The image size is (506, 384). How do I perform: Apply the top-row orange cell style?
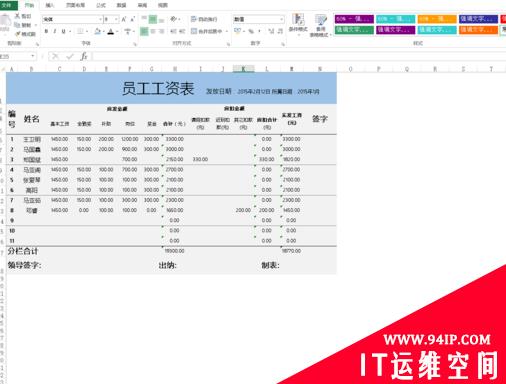pyautogui.click(x=437, y=19)
